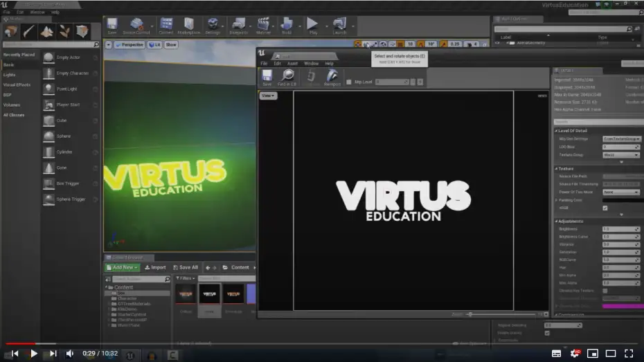Open Help menu in texture editor

tap(330, 64)
